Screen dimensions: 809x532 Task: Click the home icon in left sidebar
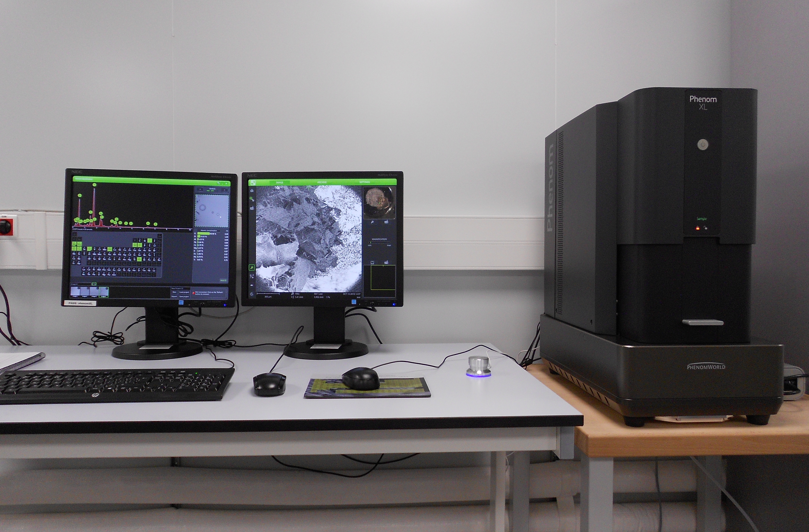tap(252, 191)
